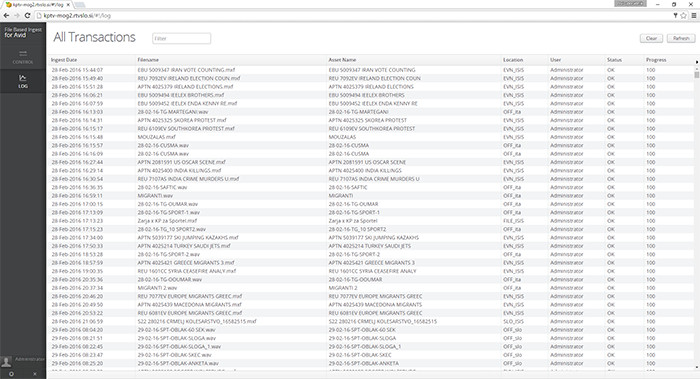The image size is (700, 379).
Task: Open the Chrome hamburger menu
Action: [694, 15]
